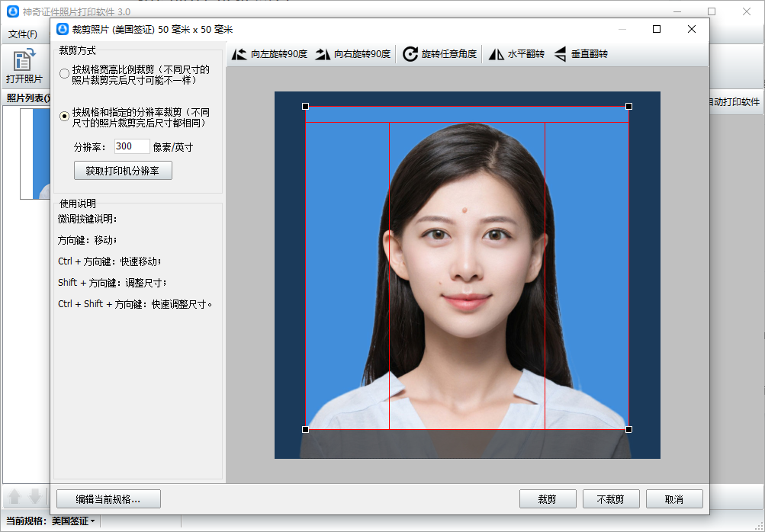Viewport: 765px width, 532px height.
Task: Choose 不裁剪 to skip cropping
Action: [x=610, y=499]
